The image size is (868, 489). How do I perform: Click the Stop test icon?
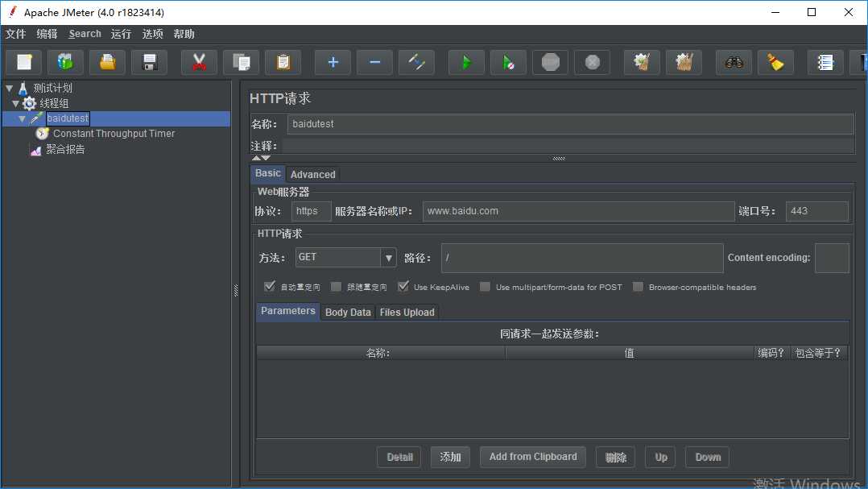(x=550, y=62)
